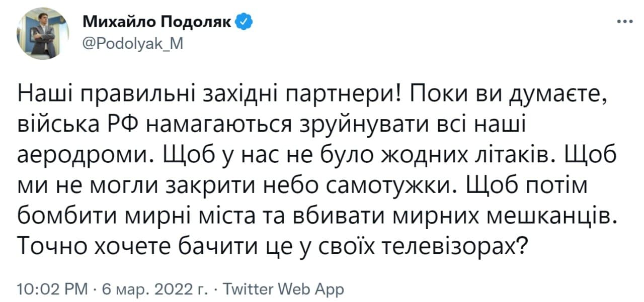Click the word "бомбити" in the tweet
This screenshot has width=644, height=302.
[59, 215]
